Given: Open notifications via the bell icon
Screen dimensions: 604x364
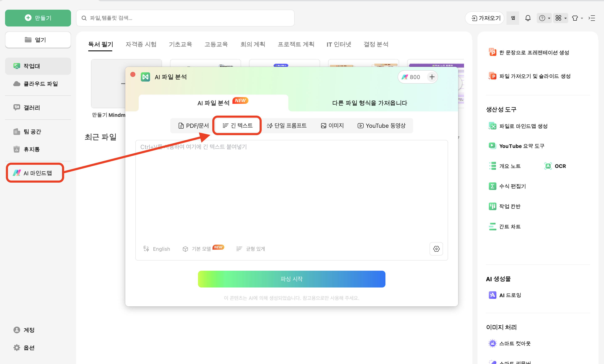Looking at the screenshot, I should click(528, 18).
